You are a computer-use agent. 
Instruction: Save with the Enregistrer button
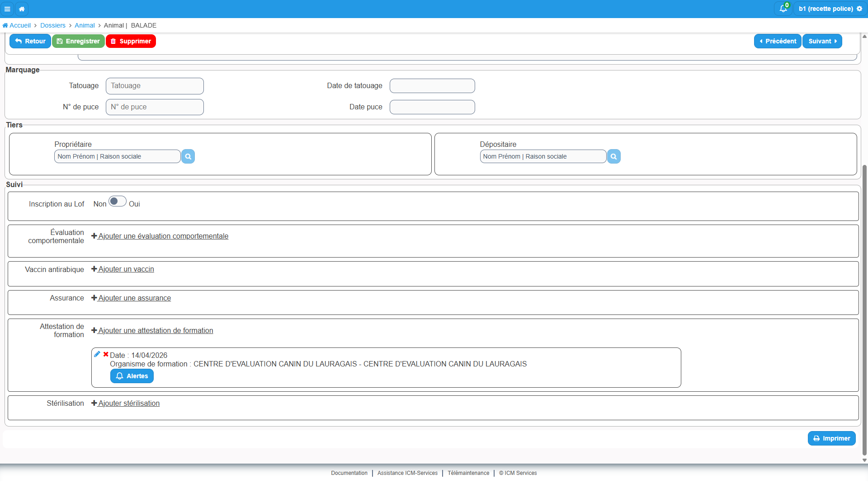[78, 41]
